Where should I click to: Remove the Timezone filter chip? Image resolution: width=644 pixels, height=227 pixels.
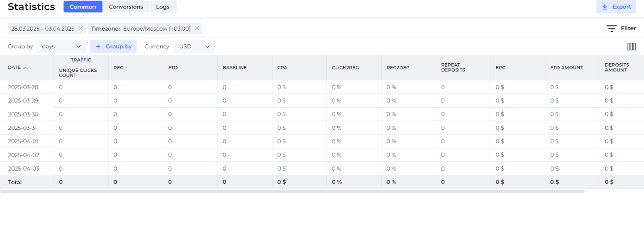tap(197, 29)
